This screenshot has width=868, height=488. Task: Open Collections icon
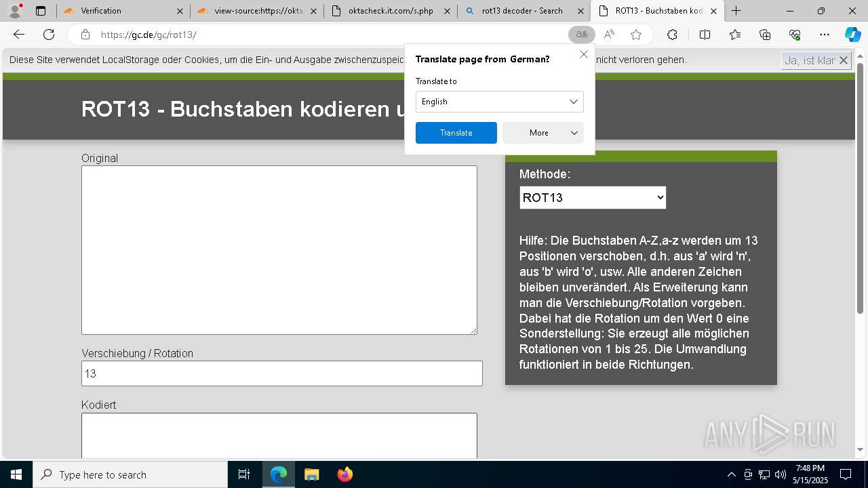pyautogui.click(x=765, y=35)
